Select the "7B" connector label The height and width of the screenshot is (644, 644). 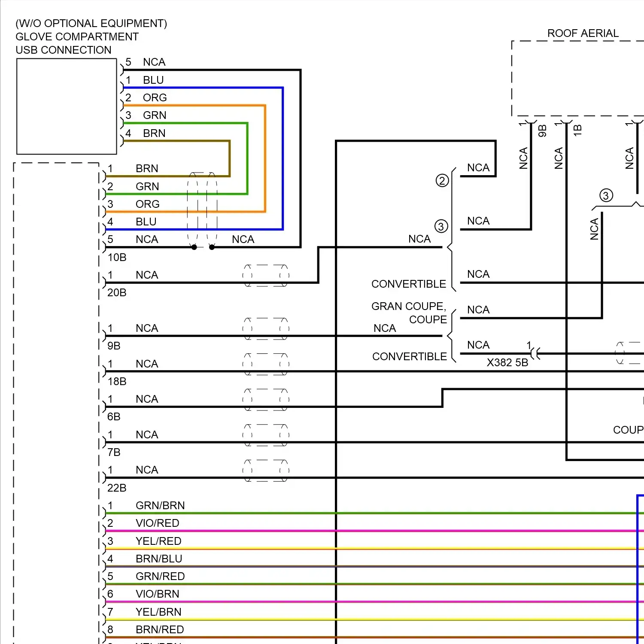click(114, 452)
